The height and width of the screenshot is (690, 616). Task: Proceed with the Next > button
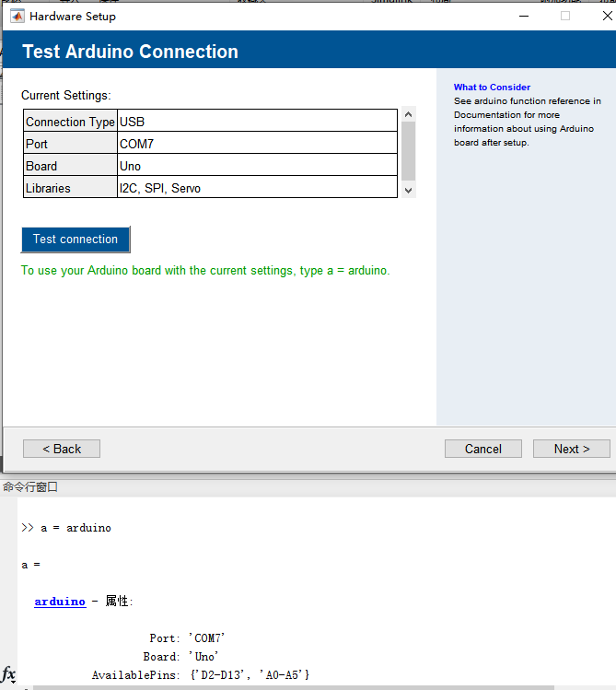coord(572,449)
